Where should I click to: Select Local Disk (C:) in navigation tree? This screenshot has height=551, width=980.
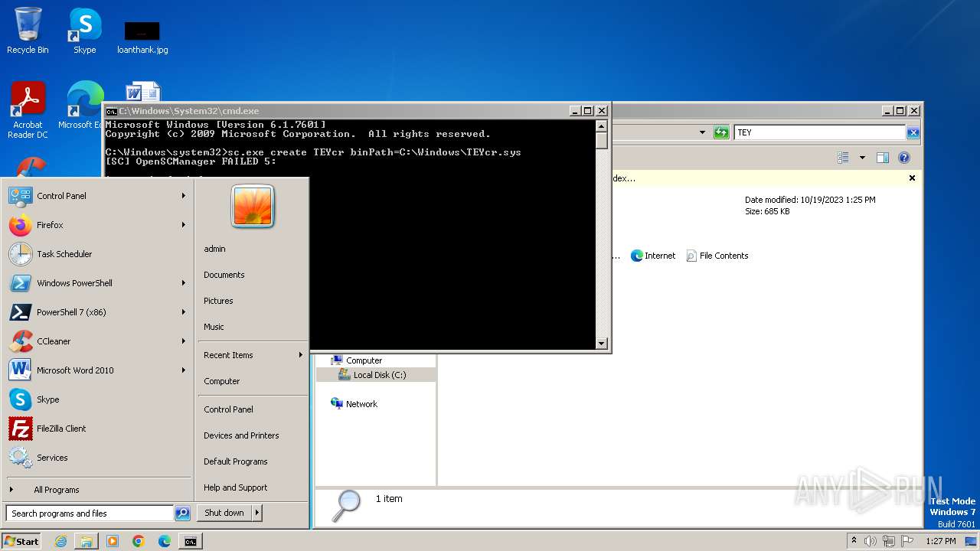[380, 375]
